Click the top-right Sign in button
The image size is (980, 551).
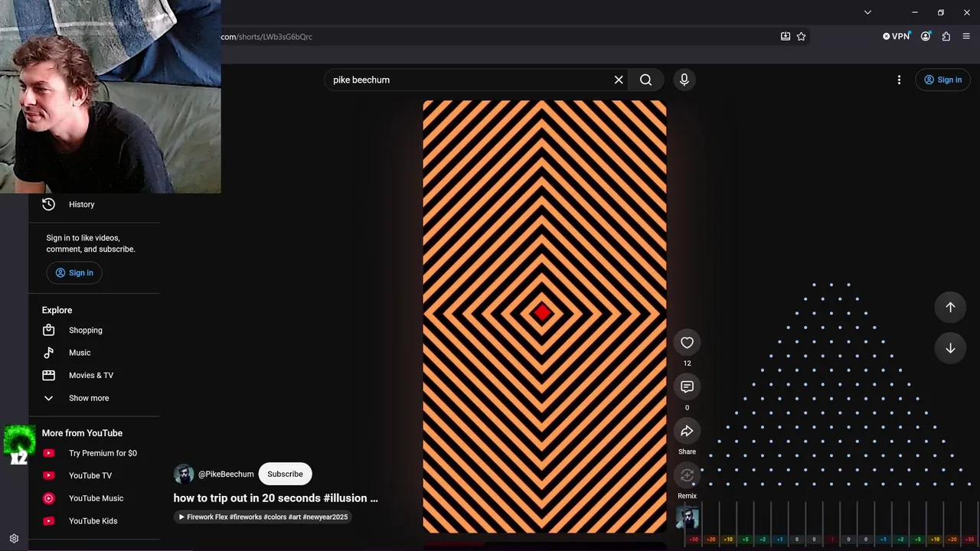(x=942, y=80)
